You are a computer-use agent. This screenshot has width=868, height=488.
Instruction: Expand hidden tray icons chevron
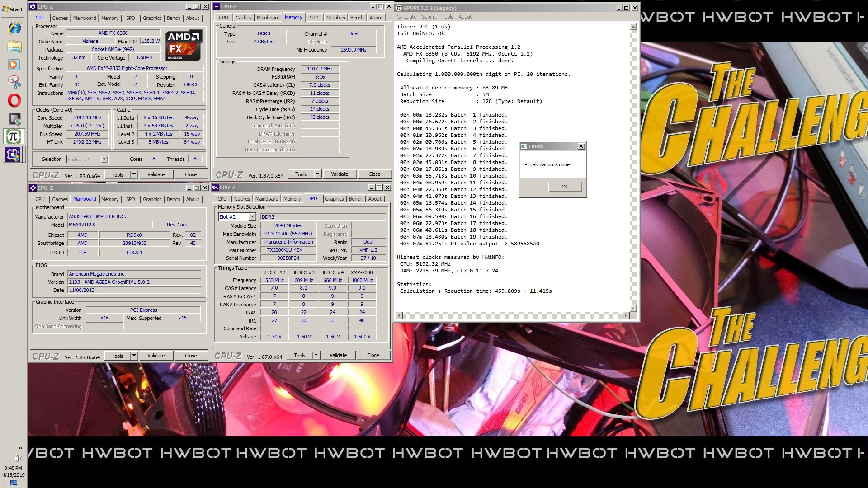[20, 448]
